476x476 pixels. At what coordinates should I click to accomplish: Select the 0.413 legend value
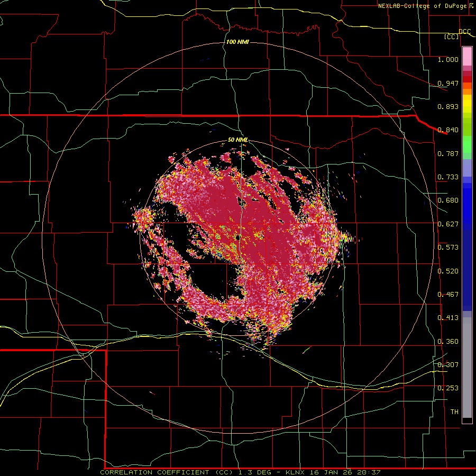point(448,318)
